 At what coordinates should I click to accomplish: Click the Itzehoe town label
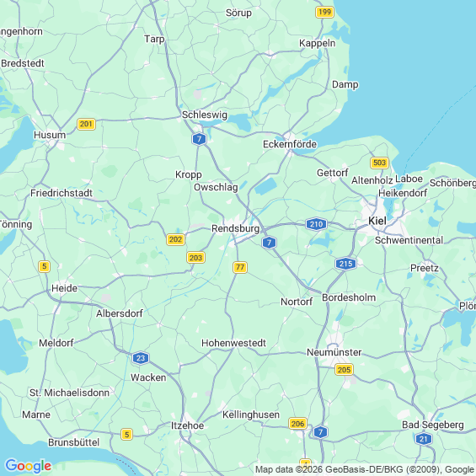click(x=187, y=425)
